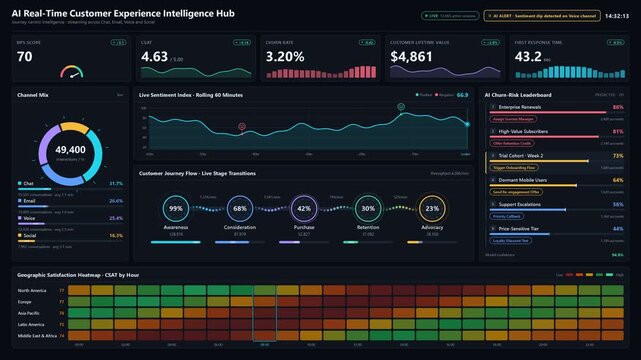641x360 pixels.
Task: Click the current-value dot ending the sentiment line
Action: [467, 124]
